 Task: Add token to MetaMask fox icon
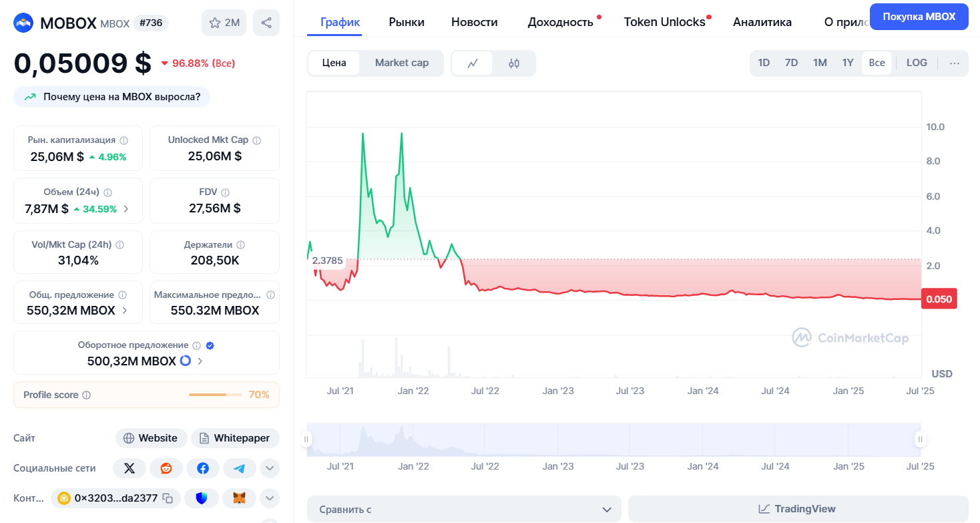[239, 498]
